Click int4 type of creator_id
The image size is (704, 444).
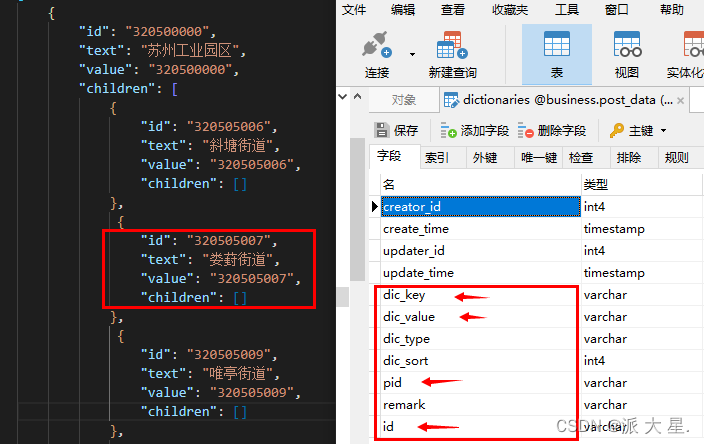(594, 207)
